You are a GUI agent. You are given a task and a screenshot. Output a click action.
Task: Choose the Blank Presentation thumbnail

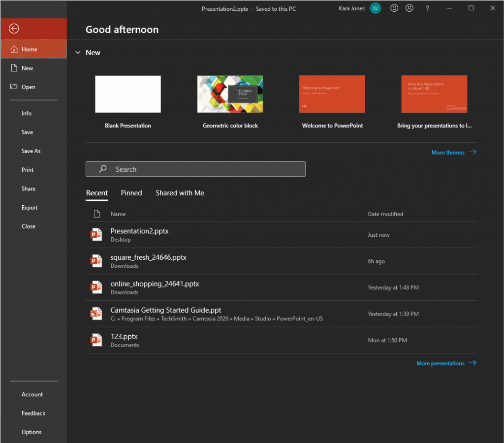(128, 94)
